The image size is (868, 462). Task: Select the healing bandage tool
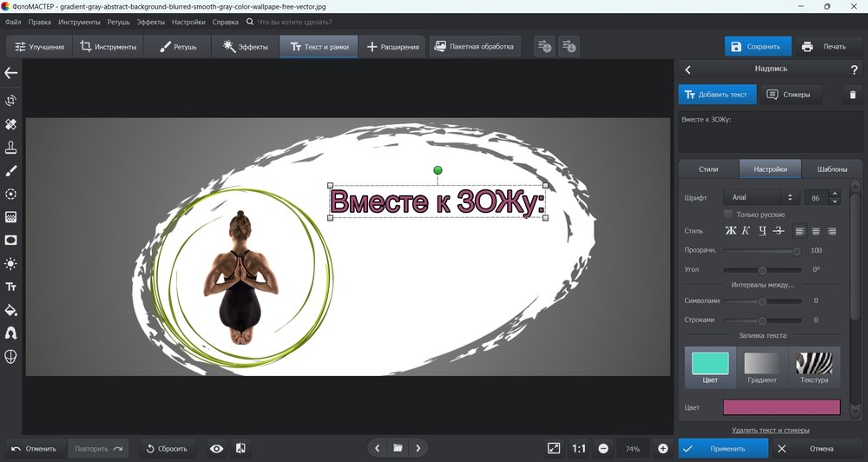click(x=11, y=124)
